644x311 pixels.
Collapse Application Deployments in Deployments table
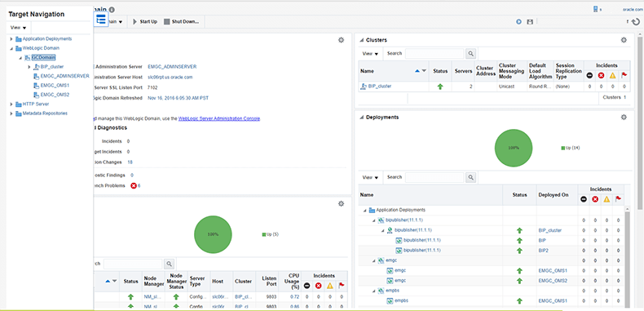[364, 211]
